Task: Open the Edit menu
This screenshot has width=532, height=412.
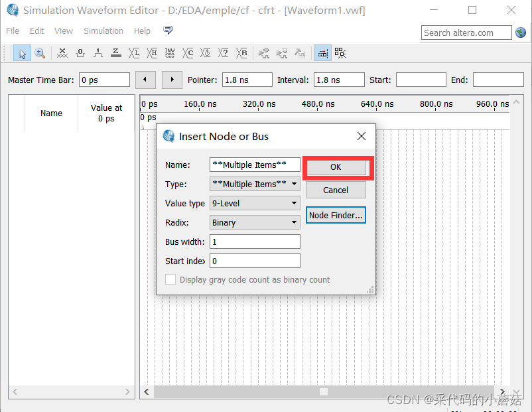Action: click(36, 31)
